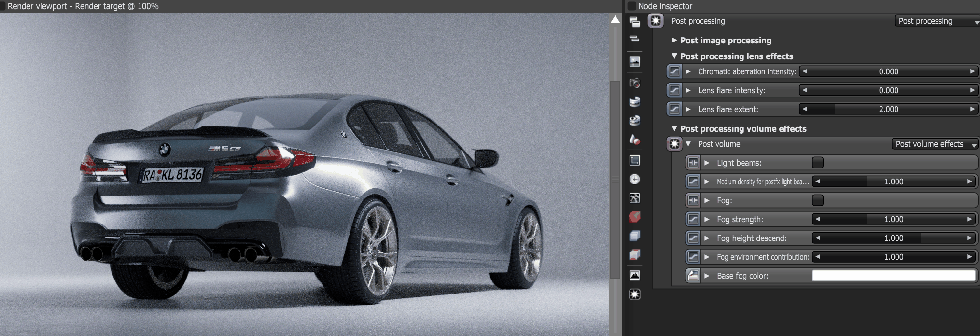Click Lens flare extent curve icon
Screen dimensions: 980x336
click(x=674, y=109)
